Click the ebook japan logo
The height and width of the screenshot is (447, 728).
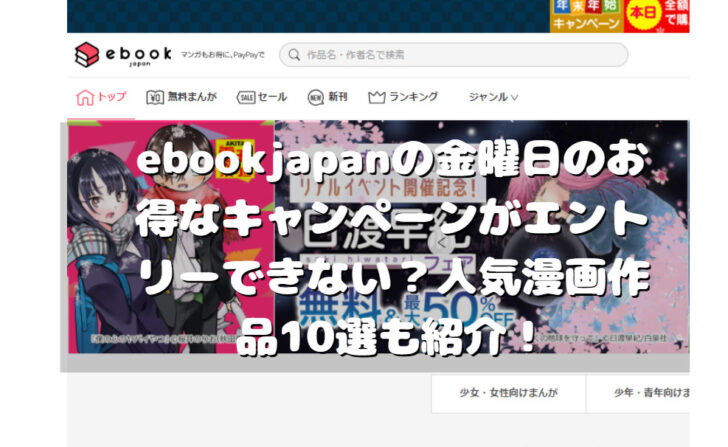[123, 54]
